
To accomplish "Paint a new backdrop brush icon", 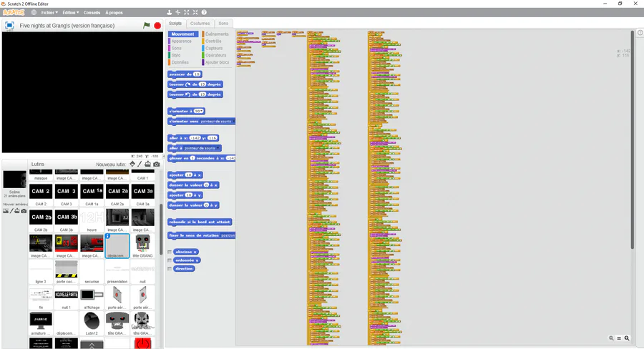I will pyautogui.click(x=11, y=211).
